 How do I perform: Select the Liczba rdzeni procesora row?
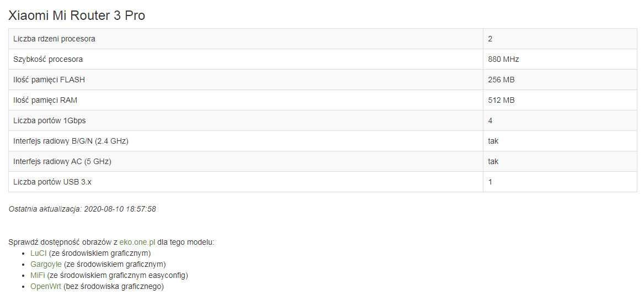click(322, 39)
